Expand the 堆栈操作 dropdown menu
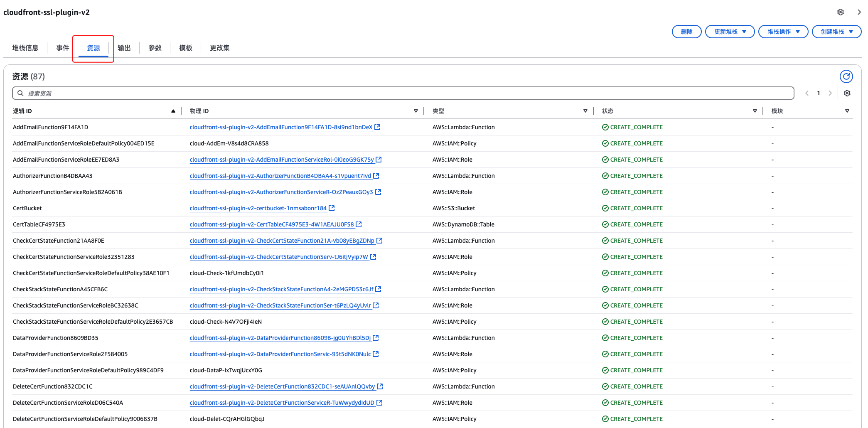Image resolution: width=868 pixels, height=428 pixels. pos(783,31)
